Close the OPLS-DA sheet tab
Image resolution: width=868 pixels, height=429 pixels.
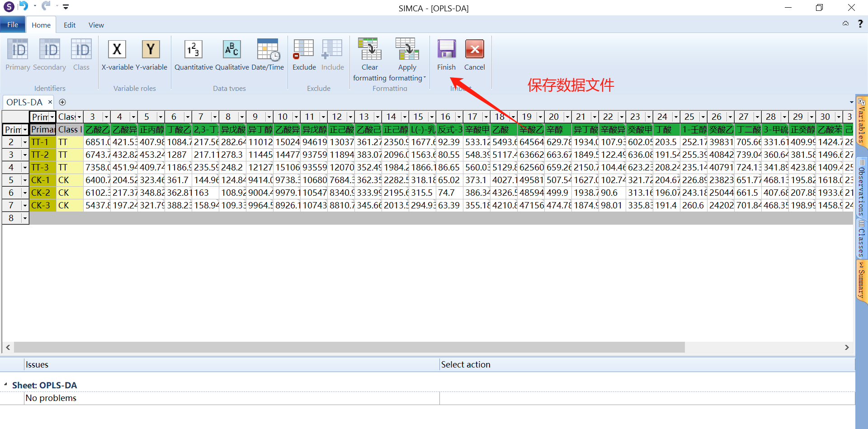(50, 102)
